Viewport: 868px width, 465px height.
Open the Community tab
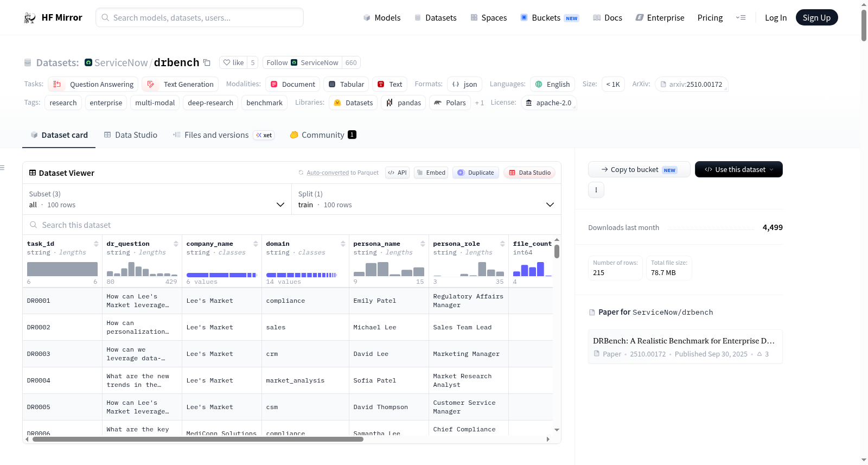click(323, 135)
